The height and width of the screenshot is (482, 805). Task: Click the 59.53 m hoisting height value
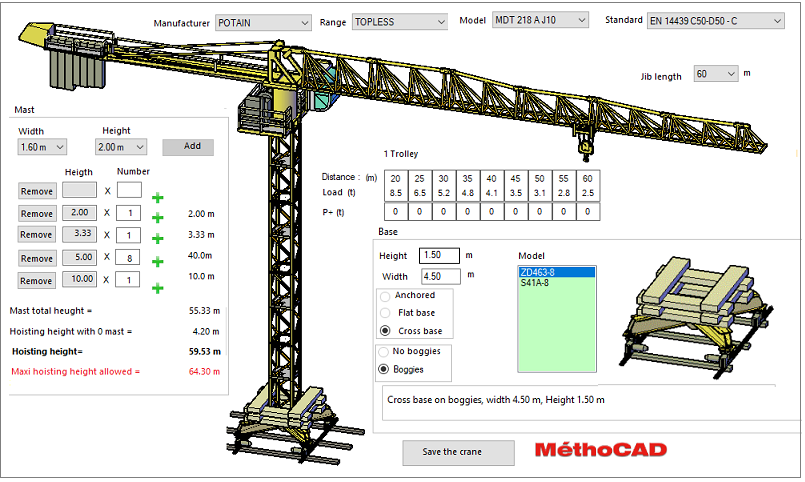(204, 352)
